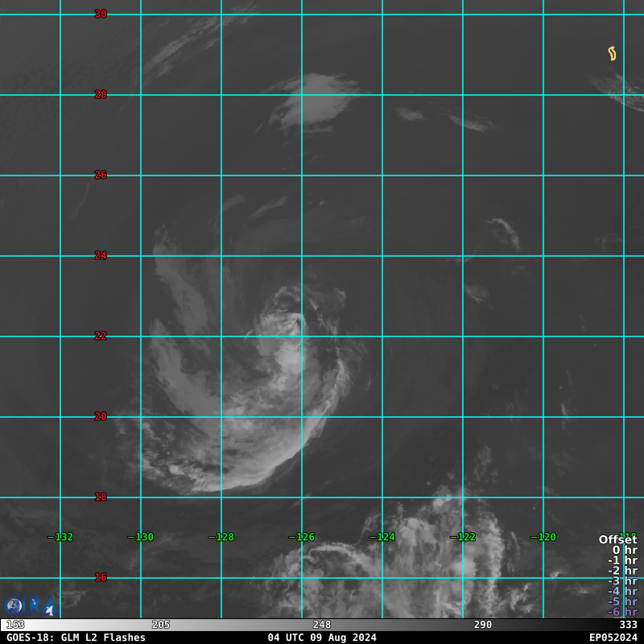Click the red 20 latitude label
This screenshot has height=644, width=644.
click(x=101, y=416)
